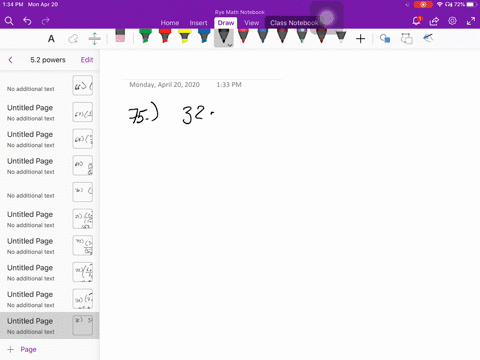The height and width of the screenshot is (360, 480).
Task: Open the ink math assistant tool
Action: pos(428,38)
